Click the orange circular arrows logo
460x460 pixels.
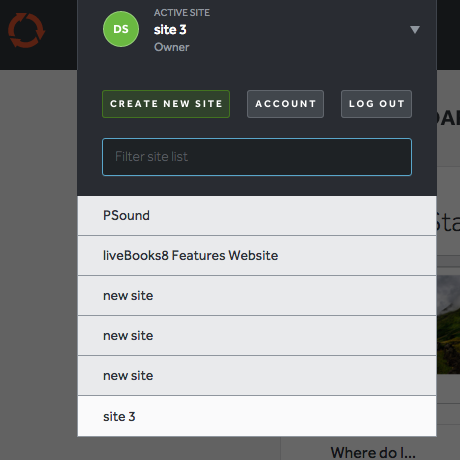tap(26, 30)
